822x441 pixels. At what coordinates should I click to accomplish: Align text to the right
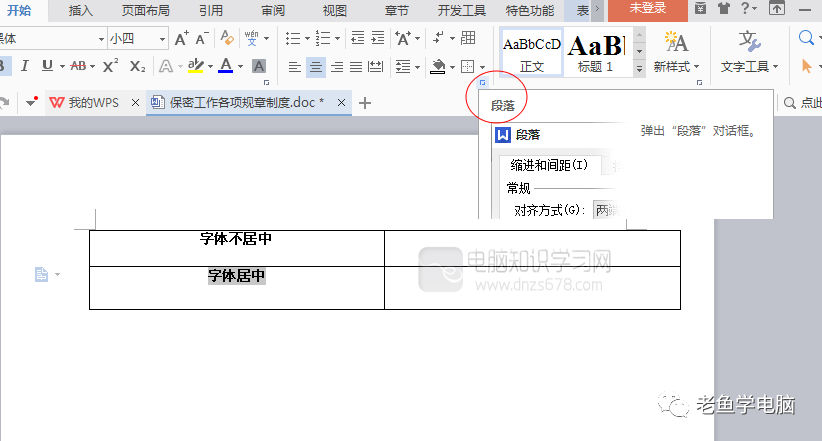click(336, 67)
